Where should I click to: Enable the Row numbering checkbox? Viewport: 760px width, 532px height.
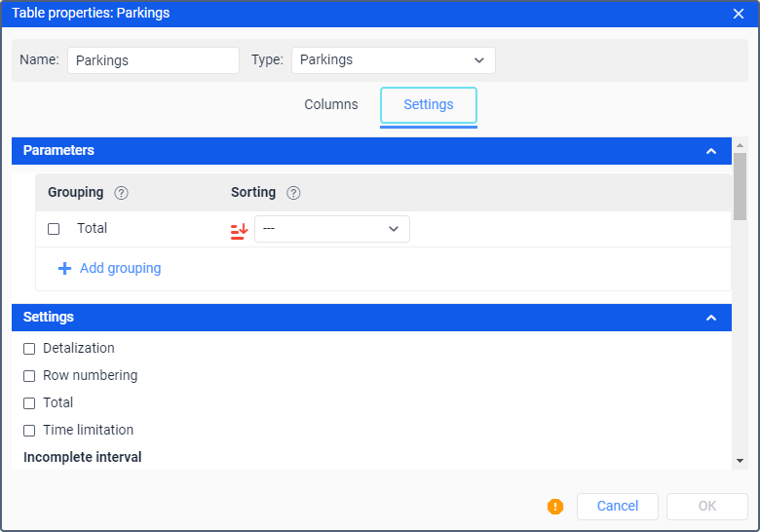tap(29, 376)
